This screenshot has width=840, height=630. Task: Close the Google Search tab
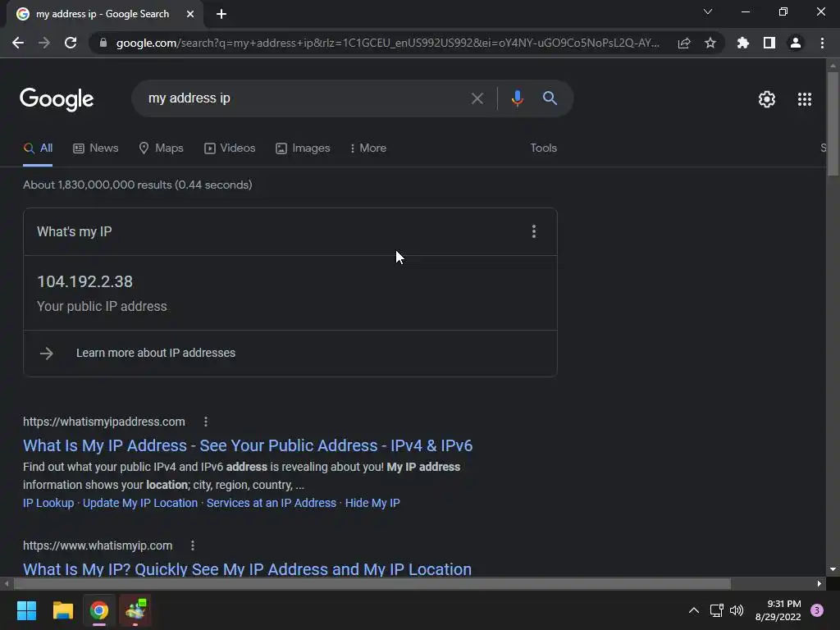click(190, 14)
